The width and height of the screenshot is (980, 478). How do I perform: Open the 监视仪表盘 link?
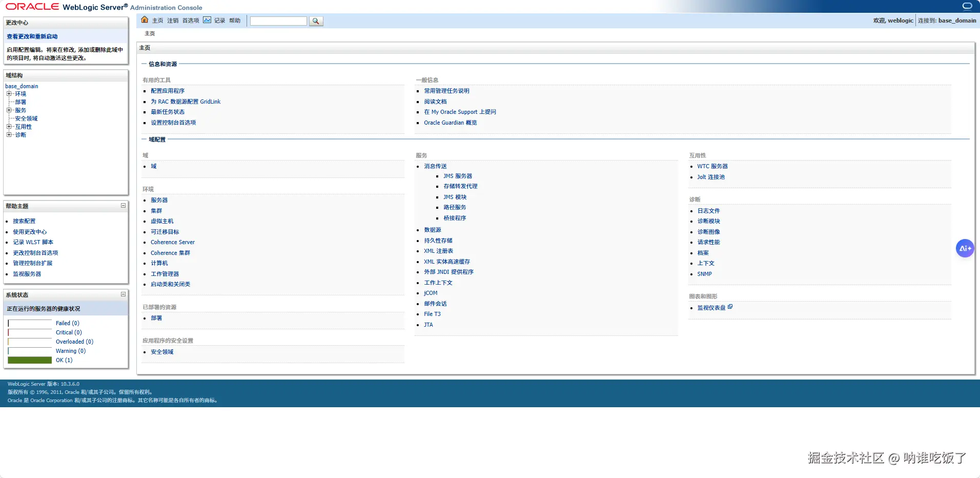click(711, 308)
